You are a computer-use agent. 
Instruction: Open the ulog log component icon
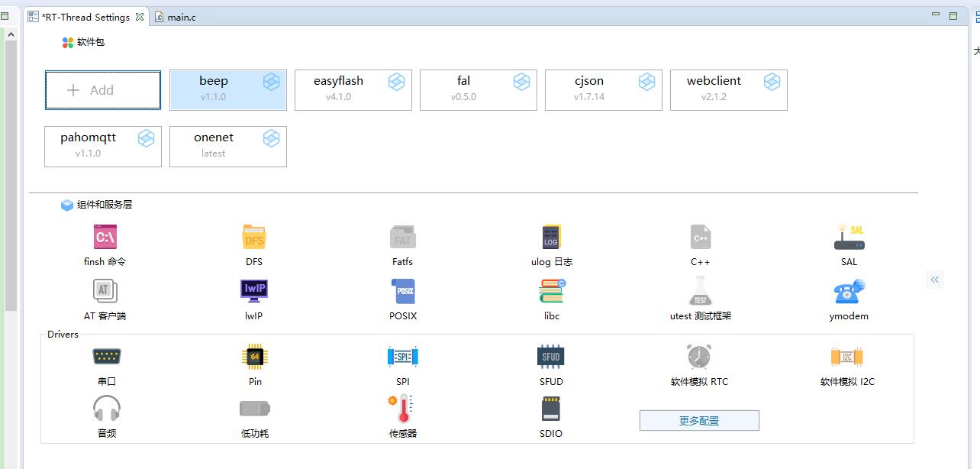click(x=551, y=238)
